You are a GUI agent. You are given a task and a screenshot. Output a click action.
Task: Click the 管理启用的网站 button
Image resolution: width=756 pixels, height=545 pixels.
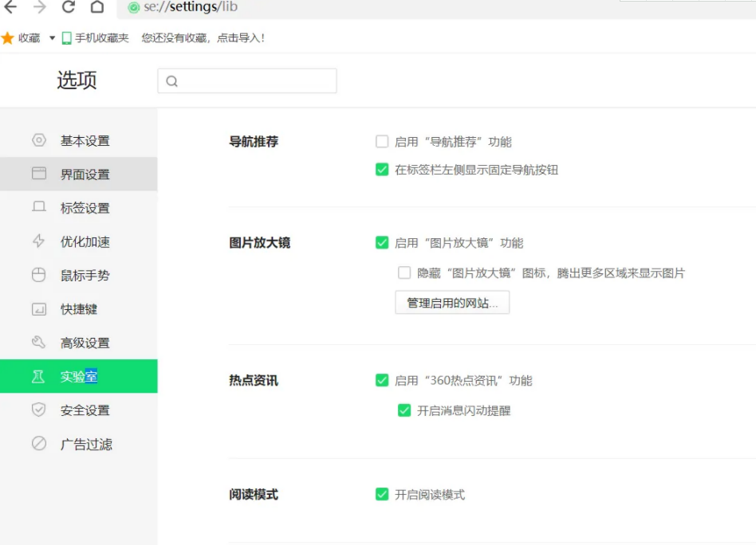pos(452,303)
